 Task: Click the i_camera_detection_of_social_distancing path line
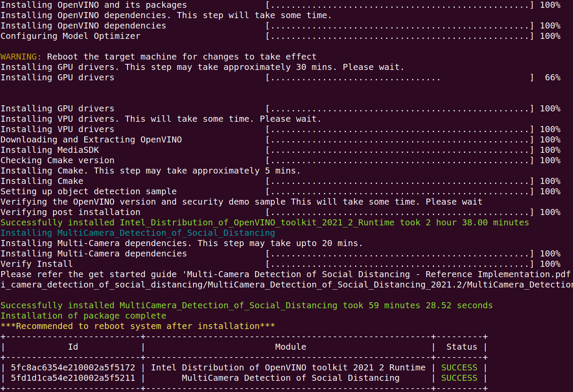pos(286,285)
